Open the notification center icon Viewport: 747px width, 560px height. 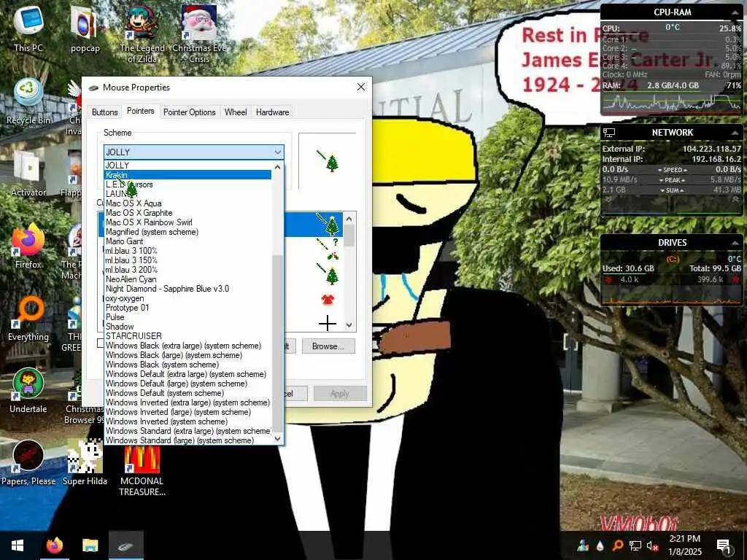click(x=724, y=545)
